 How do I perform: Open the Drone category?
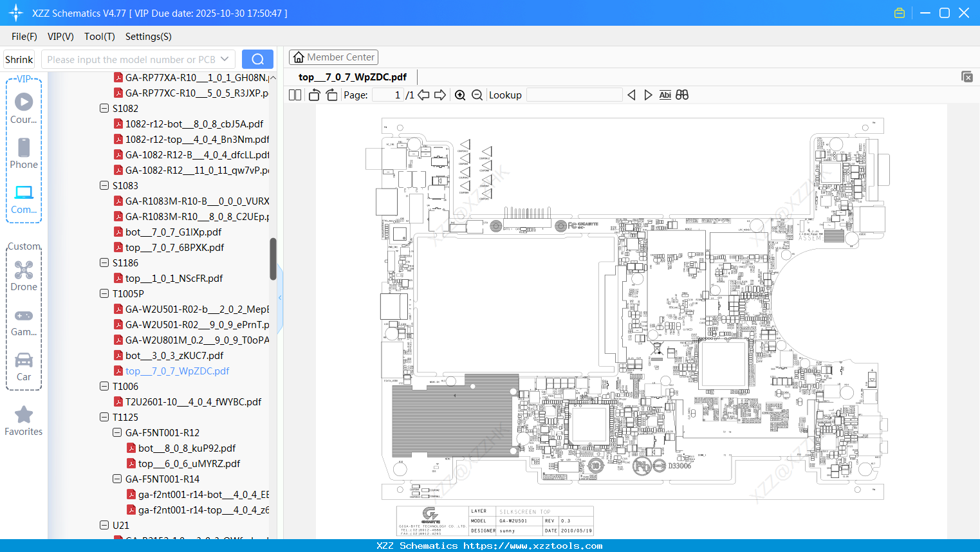point(24,275)
